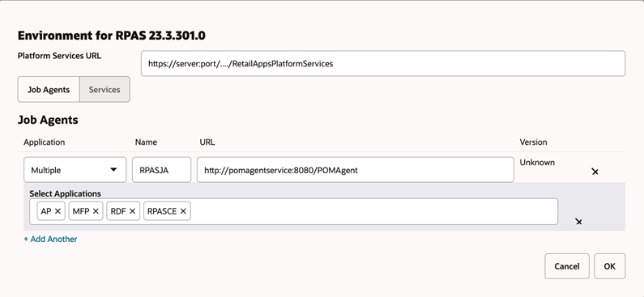Switch to the Job Agents tab

49,90
